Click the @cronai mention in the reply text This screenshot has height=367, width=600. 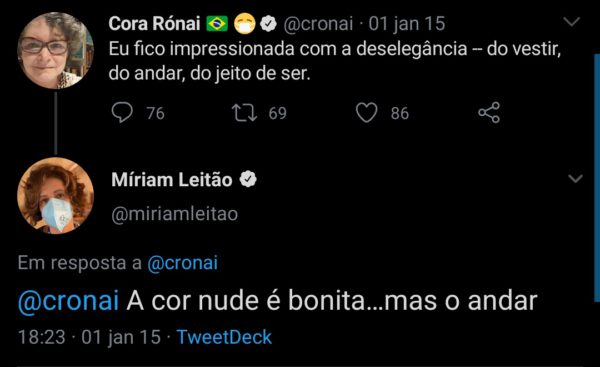point(68,301)
